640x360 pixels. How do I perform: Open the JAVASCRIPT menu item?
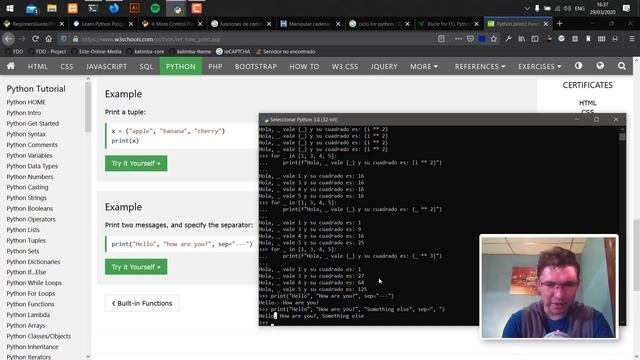[107, 66]
